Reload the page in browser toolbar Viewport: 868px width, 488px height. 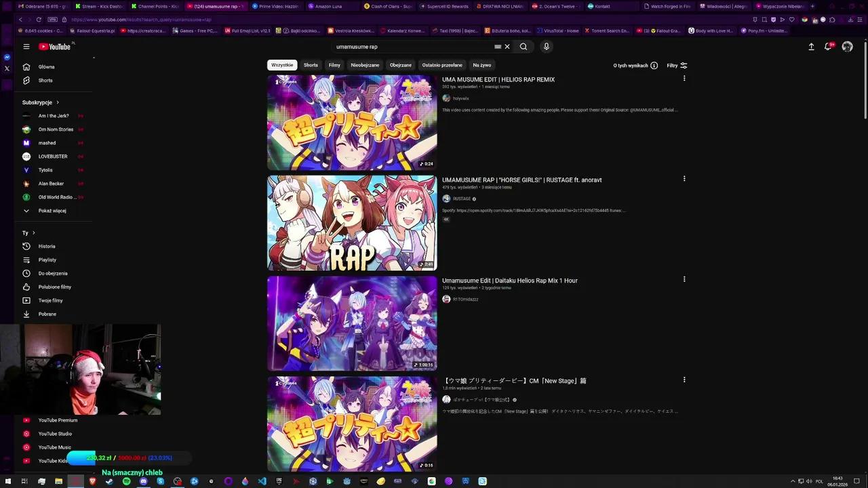pos(39,20)
